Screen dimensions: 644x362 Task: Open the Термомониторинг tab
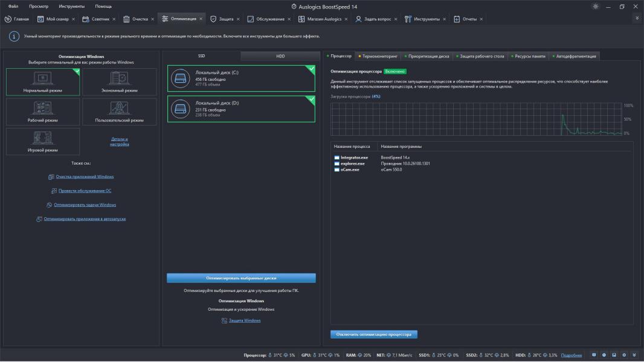pyautogui.click(x=378, y=56)
